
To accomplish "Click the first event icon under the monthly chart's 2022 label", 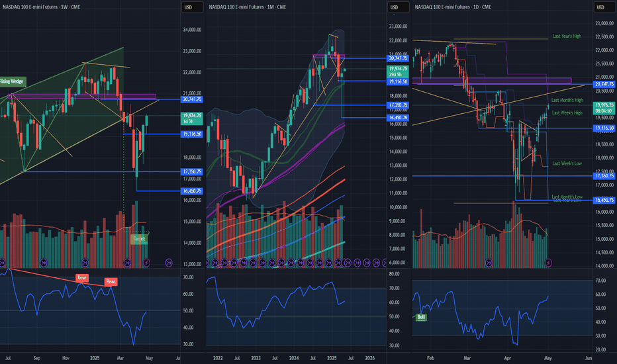I will pyautogui.click(x=215, y=263).
